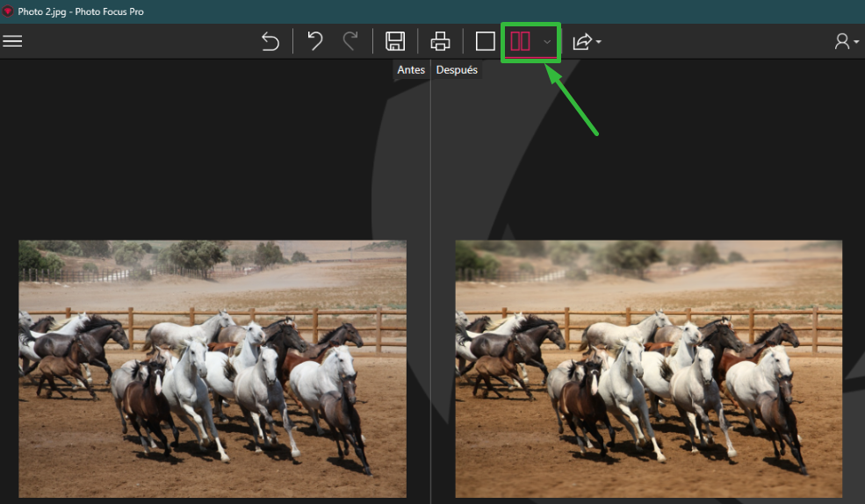Click the Antes label
This screenshot has height=504, width=865.
[x=411, y=70]
